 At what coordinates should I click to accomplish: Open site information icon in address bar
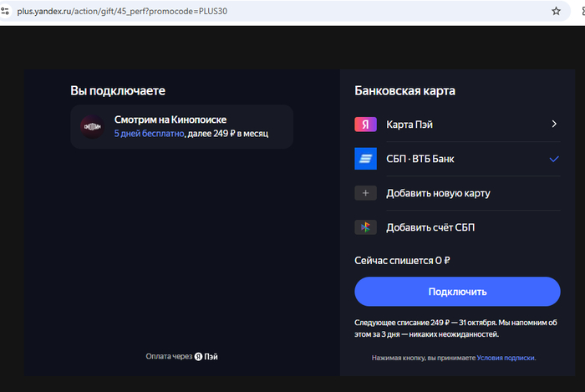pos(5,11)
